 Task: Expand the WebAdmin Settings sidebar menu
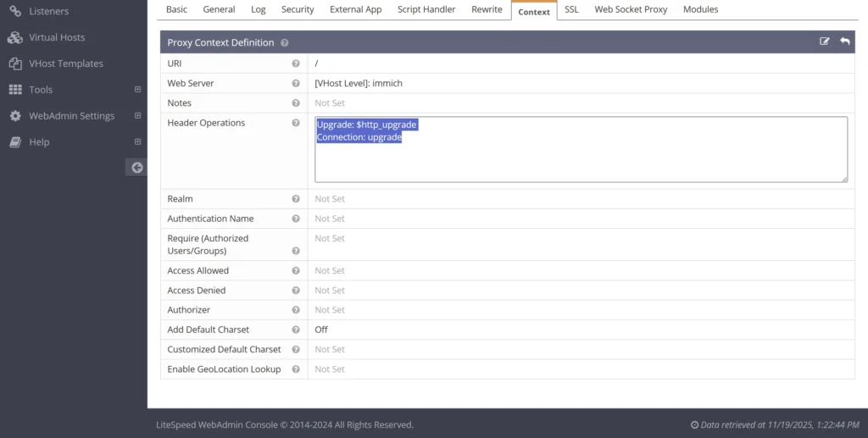click(x=137, y=116)
